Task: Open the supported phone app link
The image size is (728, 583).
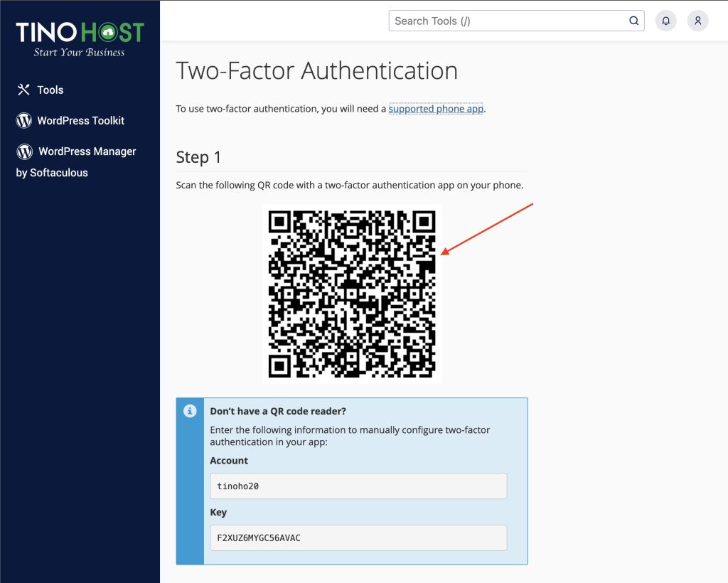Action: [436, 109]
